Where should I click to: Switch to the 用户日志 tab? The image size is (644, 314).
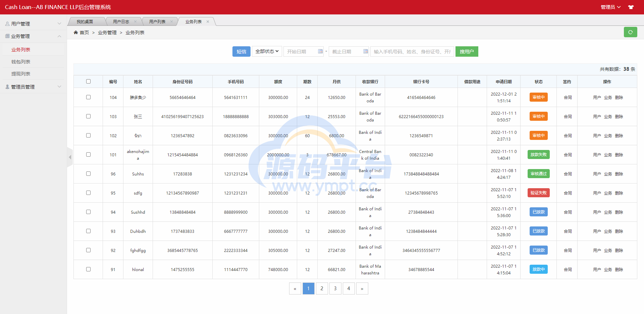[x=121, y=21]
